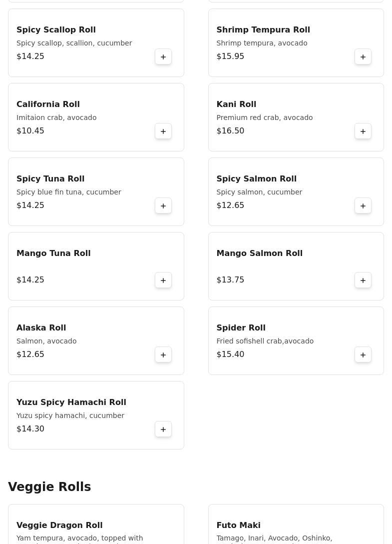Select the Alaska Roll $12.65 price
Viewport: 392px width, 544px height.
point(30,354)
